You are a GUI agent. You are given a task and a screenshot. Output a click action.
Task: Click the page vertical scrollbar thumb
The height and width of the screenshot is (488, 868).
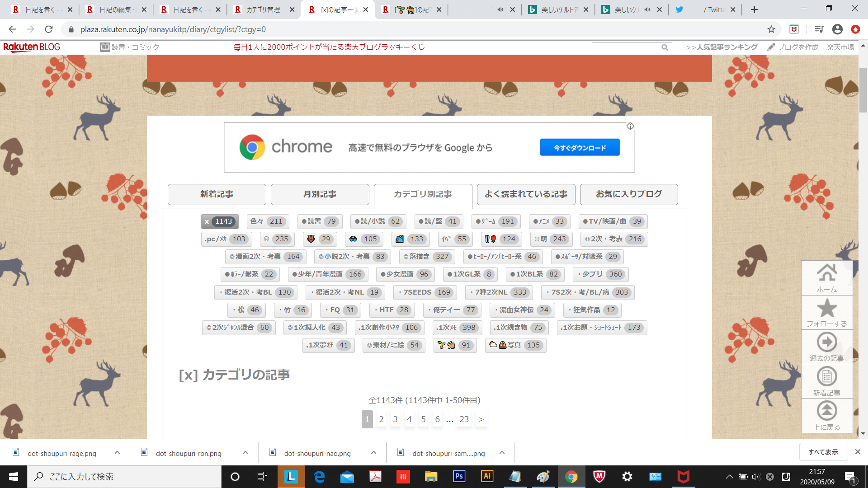(863, 90)
